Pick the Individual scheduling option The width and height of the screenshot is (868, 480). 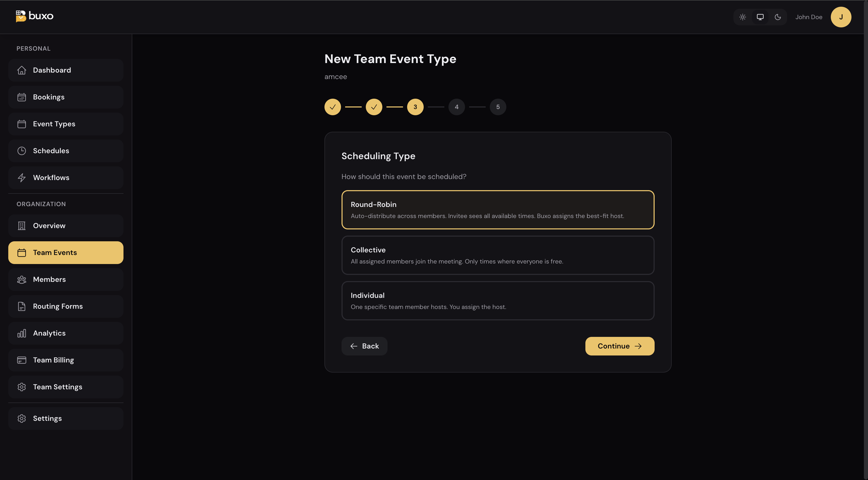point(498,301)
